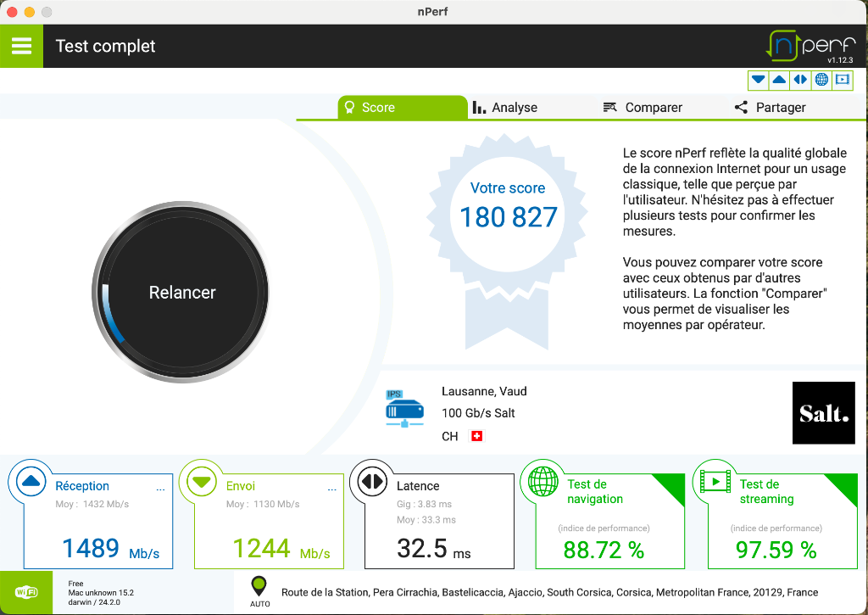
Task: Click the Gig : 3.83 ms text
Action: [x=424, y=504]
